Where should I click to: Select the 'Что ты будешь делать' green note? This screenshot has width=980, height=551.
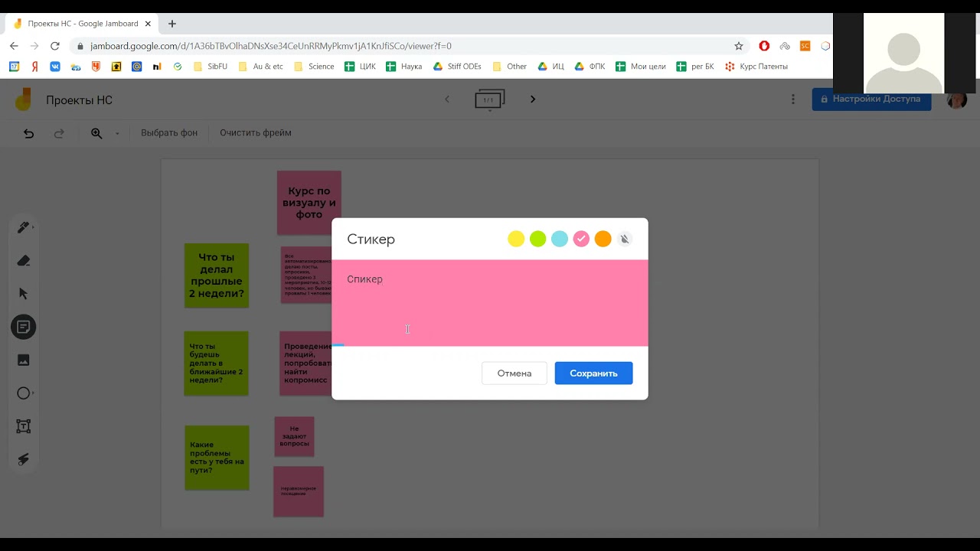tap(217, 364)
